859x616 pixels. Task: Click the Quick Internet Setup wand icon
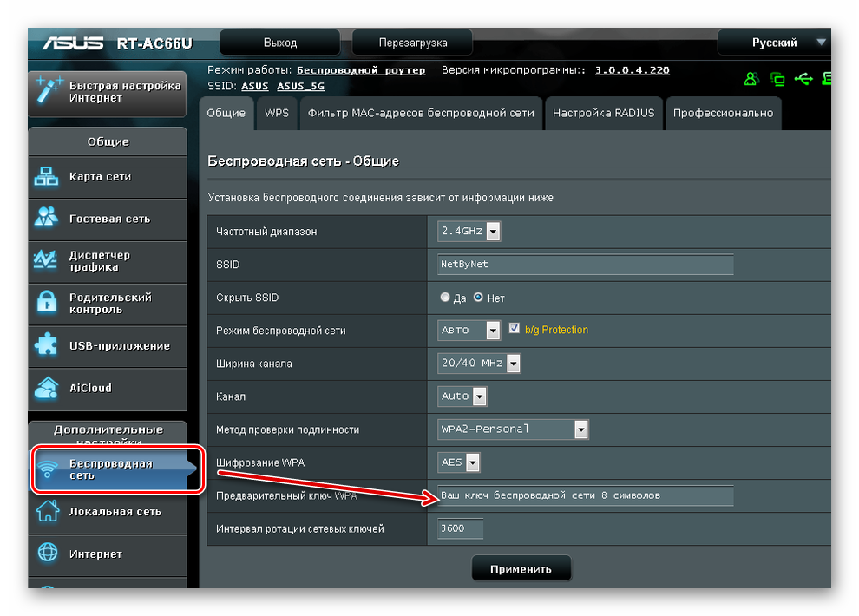tap(47, 92)
